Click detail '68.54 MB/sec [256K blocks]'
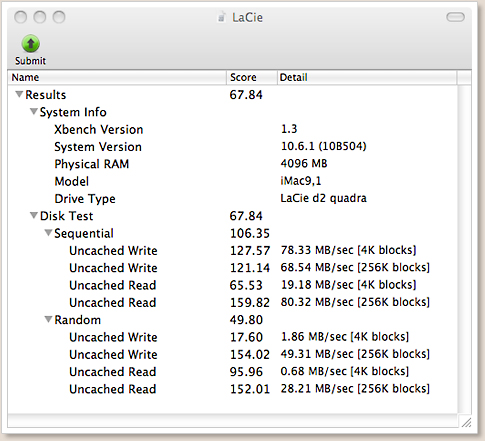The height and width of the screenshot is (441, 485). [355, 267]
